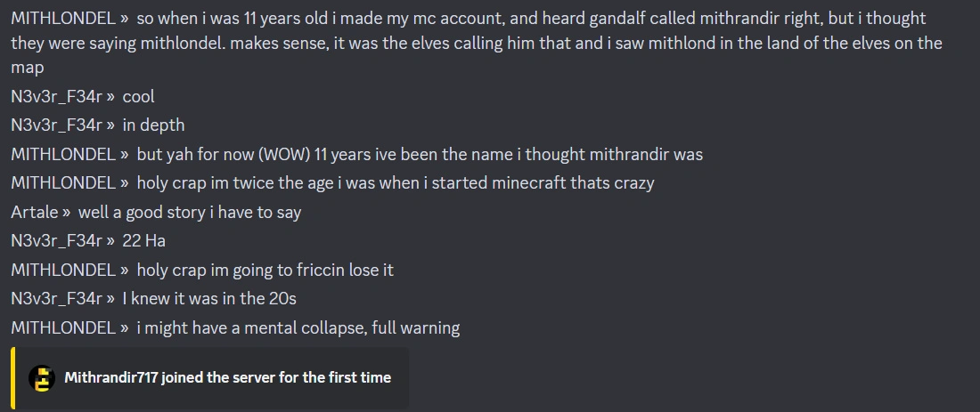
Task: Click the yellow accent bar on embed
Action: [x=13, y=378]
